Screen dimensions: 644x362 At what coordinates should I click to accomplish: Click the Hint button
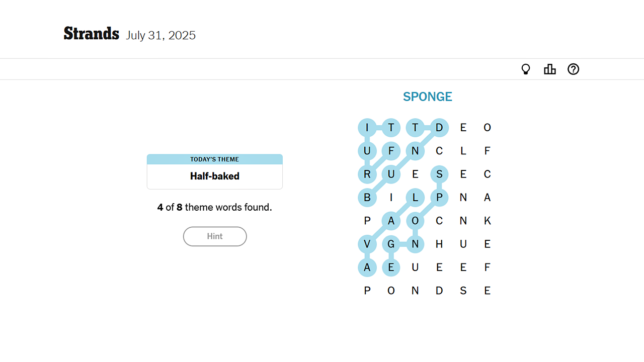(215, 236)
